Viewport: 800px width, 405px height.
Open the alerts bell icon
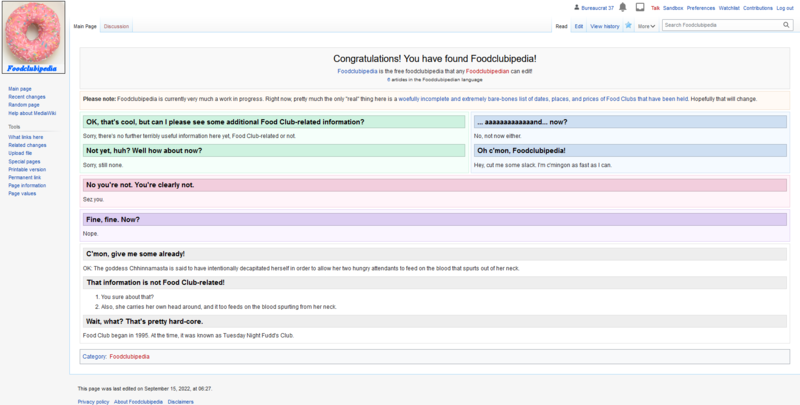click(x=624, y=7)
